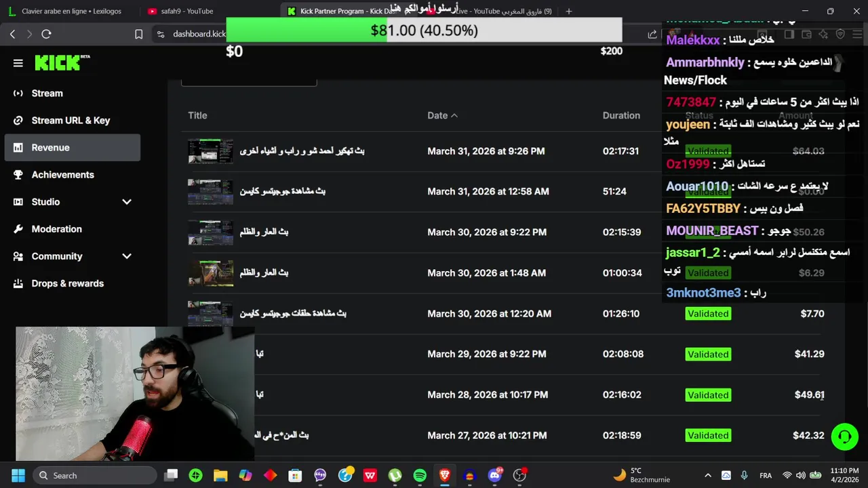Go back using the browser back arrow
This screenshot has height=488, width=868.
(x=12, y=34)
